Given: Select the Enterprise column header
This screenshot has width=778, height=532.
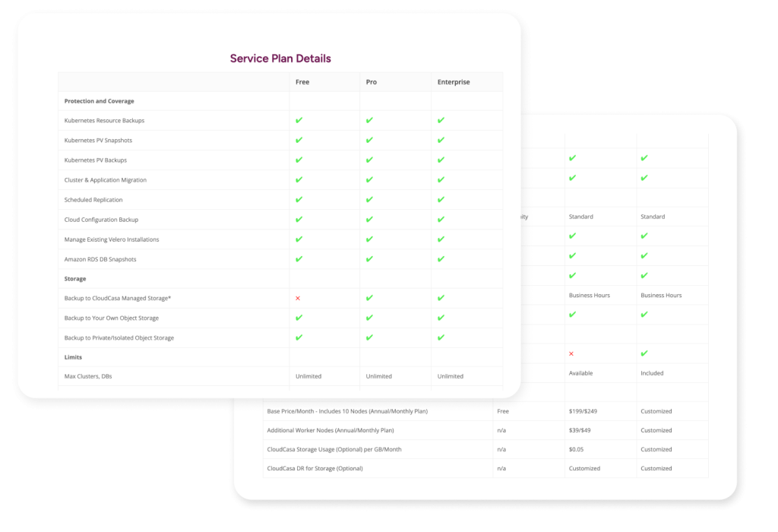Looking at the screenshot, I should tap(454, 82).
